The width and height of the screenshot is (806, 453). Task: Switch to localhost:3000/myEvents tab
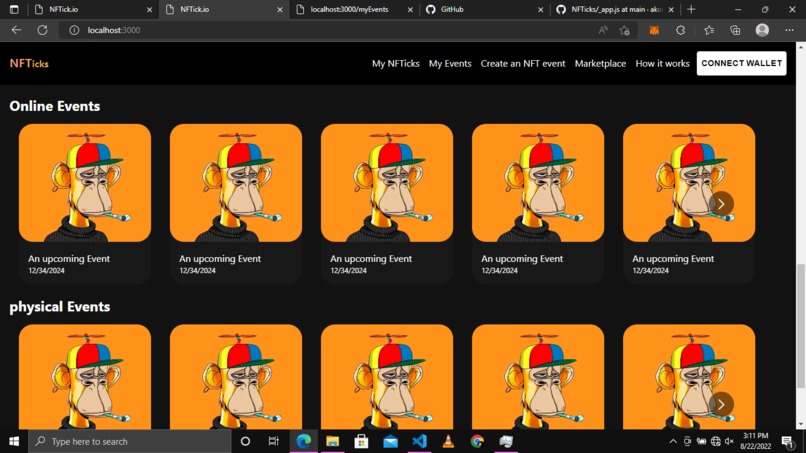pos(355,9)
